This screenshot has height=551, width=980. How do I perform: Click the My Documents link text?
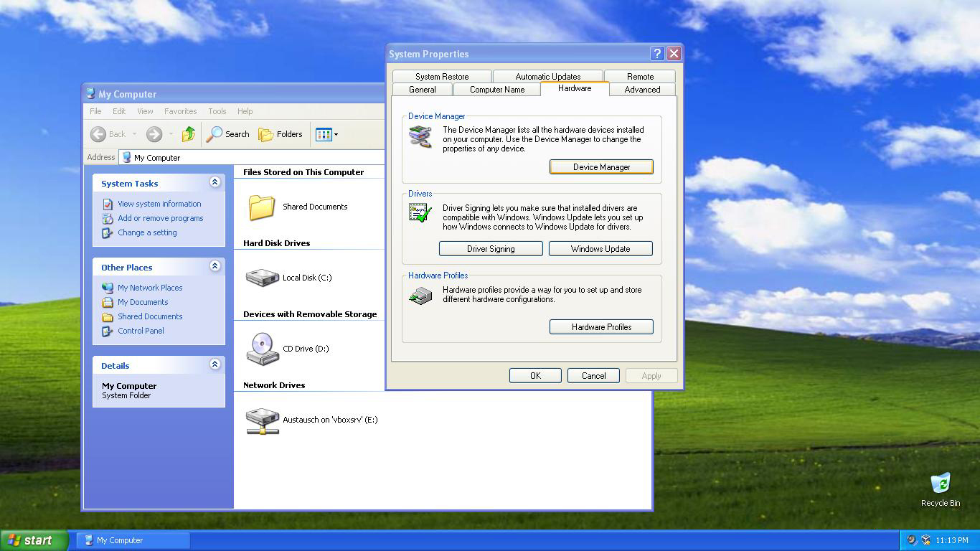pos(143,302)
